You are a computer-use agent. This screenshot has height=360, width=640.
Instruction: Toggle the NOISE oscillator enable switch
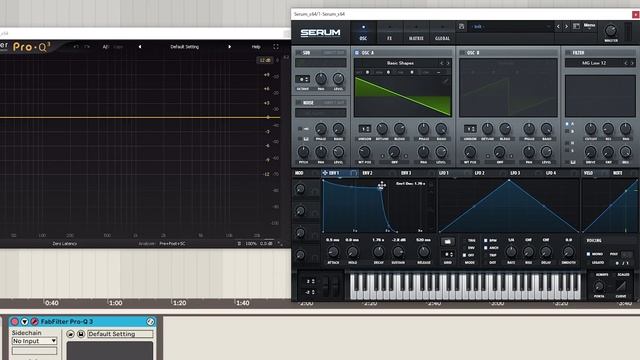pyautogui.click(x=298, y=102)
